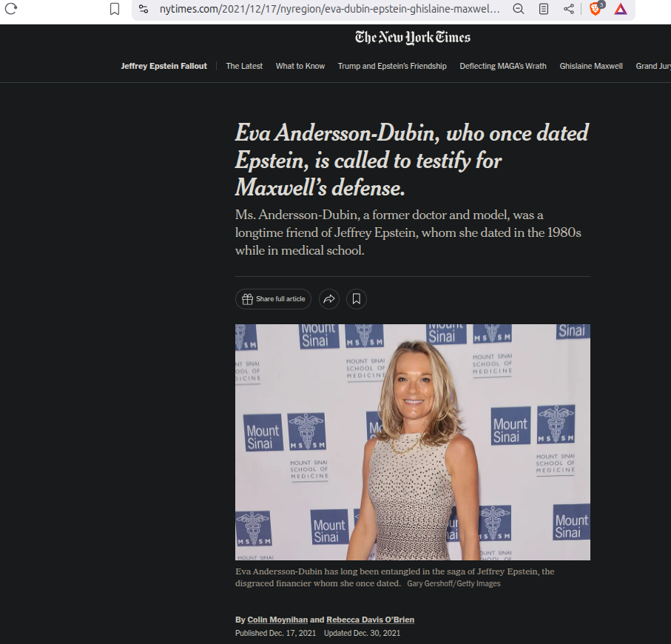Click the Share full article gift button
The width and height of the screenshot is (671, 644).
point(273,299)
